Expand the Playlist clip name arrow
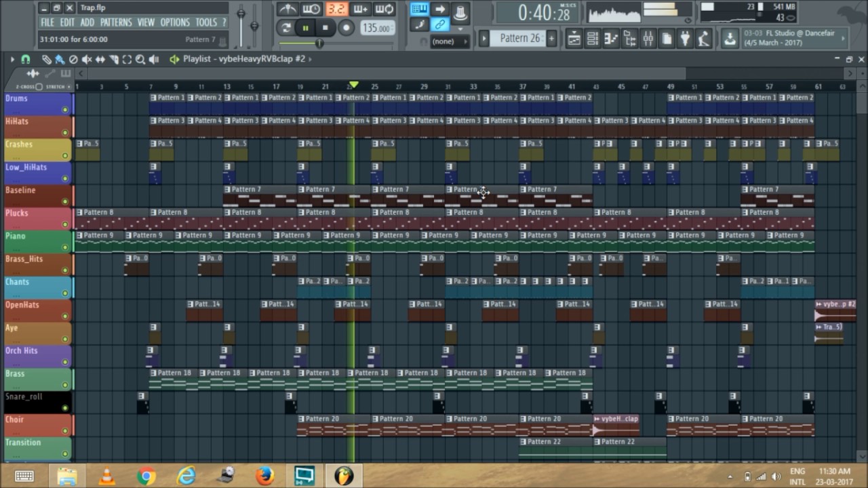The image size is (868, 488). 311,59
